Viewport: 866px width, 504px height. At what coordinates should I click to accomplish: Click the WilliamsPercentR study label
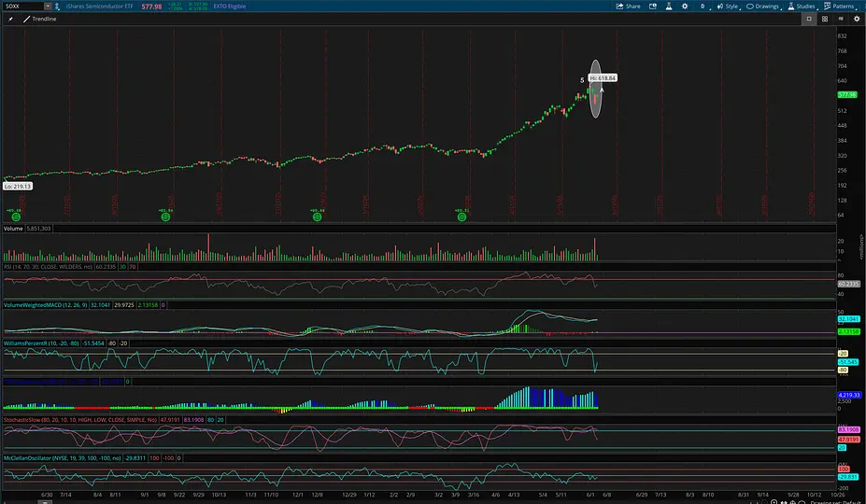[42, 343]
